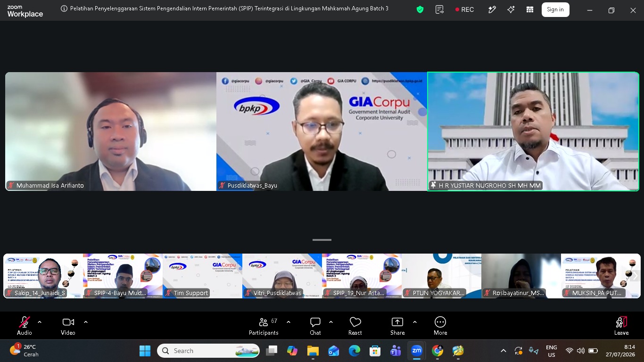Image resolution: width=644 pixels, height=362 pixels.
Task: Select the Vitri_Pusdiklatwas thumbnail
Action: 282,276
